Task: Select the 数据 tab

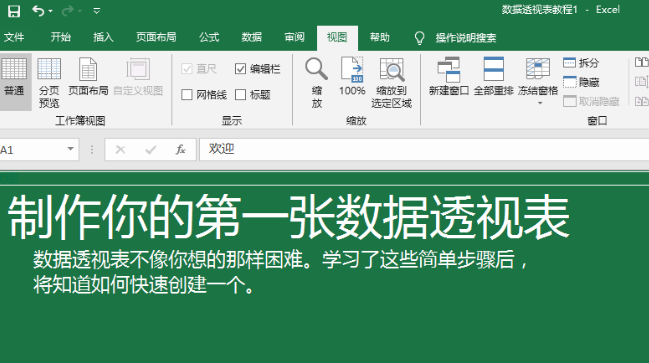Action: point(252,37)
